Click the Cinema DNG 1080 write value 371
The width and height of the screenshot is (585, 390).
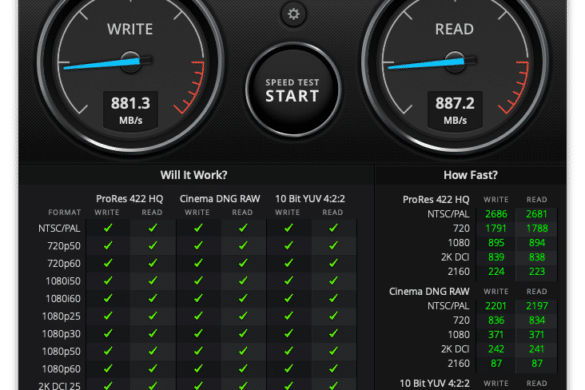(496, 334)
